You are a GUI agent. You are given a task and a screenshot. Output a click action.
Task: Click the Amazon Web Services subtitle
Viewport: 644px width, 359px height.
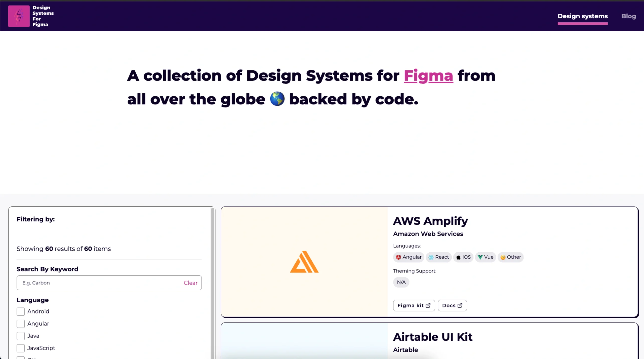coord(428,234)
